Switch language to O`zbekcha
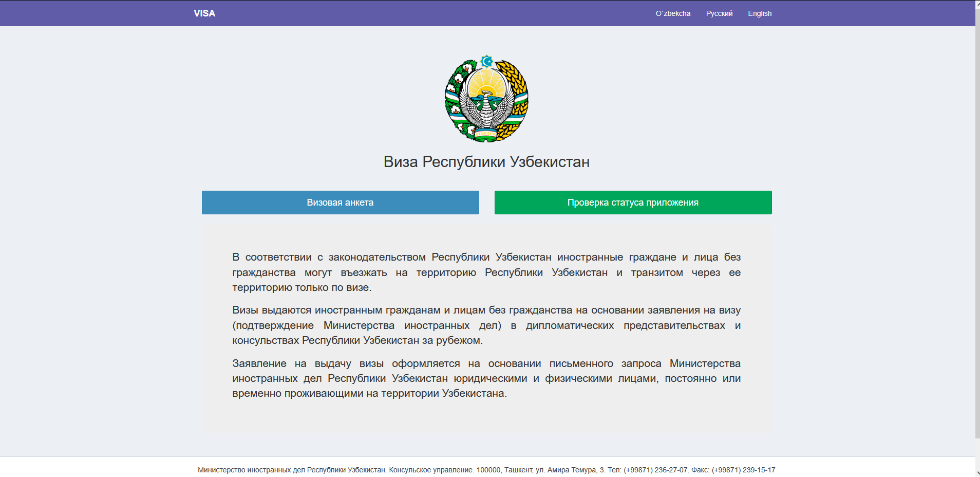This screenshot has height=477, width=980. coord(673,13)
